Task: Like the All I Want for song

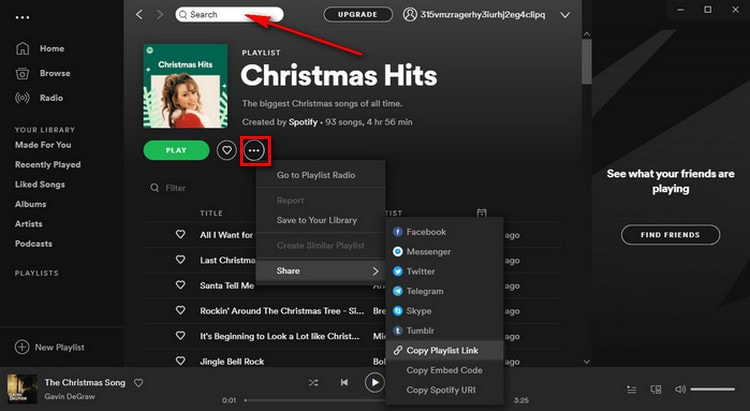Action: (x=180, y=234)
